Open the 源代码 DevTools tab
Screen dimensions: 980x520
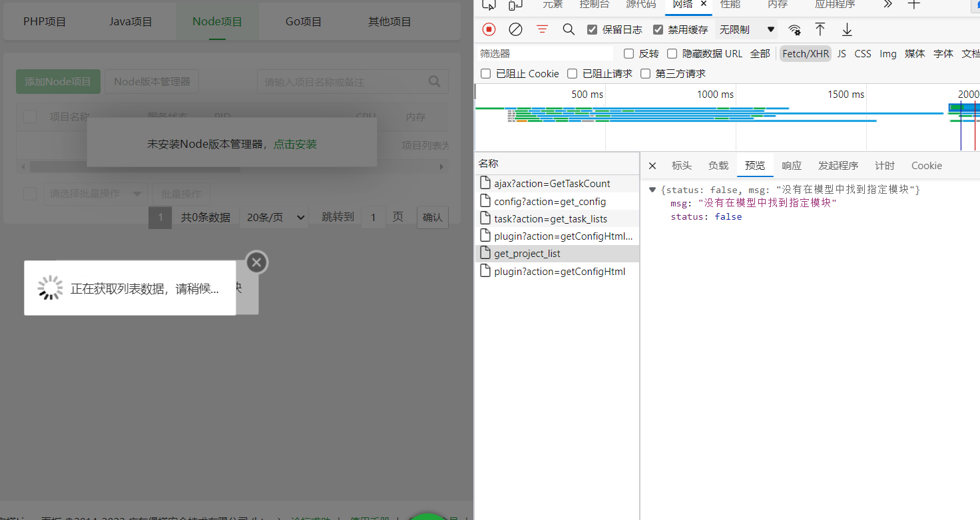[x=640, y=4]
